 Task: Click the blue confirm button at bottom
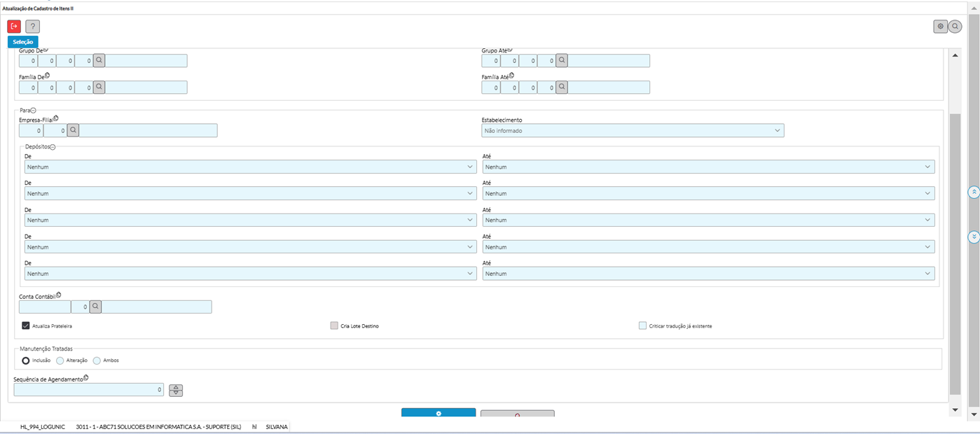438,413
